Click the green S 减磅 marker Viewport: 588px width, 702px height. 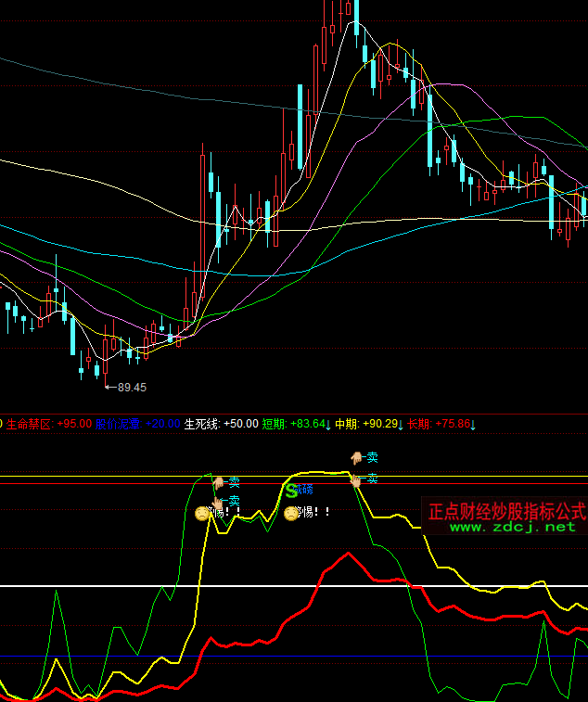point(290,490)
